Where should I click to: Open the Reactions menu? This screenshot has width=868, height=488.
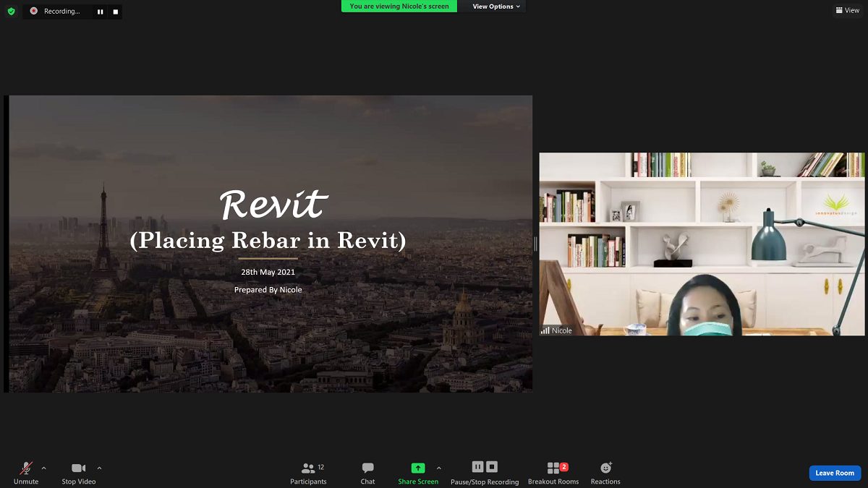coord(605,474)
